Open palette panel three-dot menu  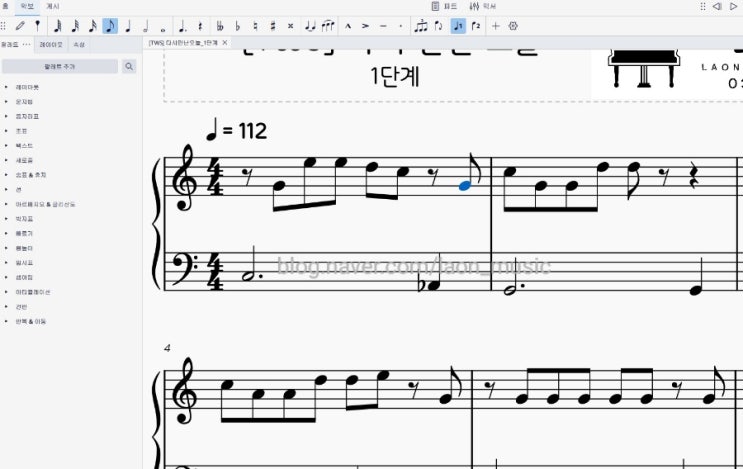pyautogui.click(x=27, y=45)
